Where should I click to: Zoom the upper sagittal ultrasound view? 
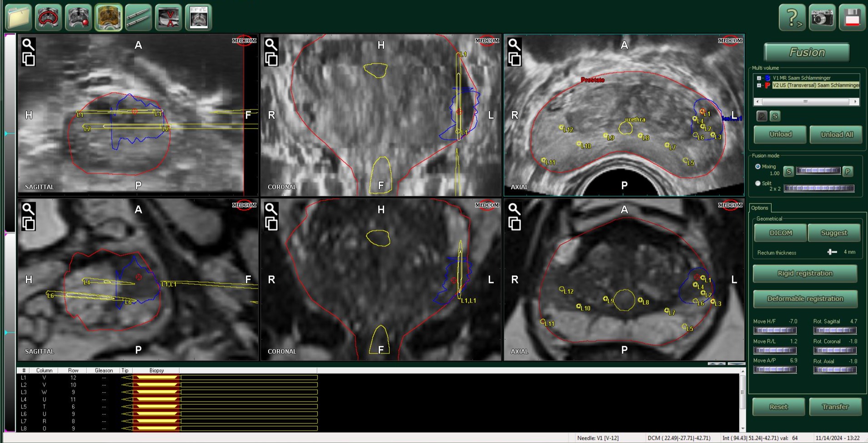point(28,45)
